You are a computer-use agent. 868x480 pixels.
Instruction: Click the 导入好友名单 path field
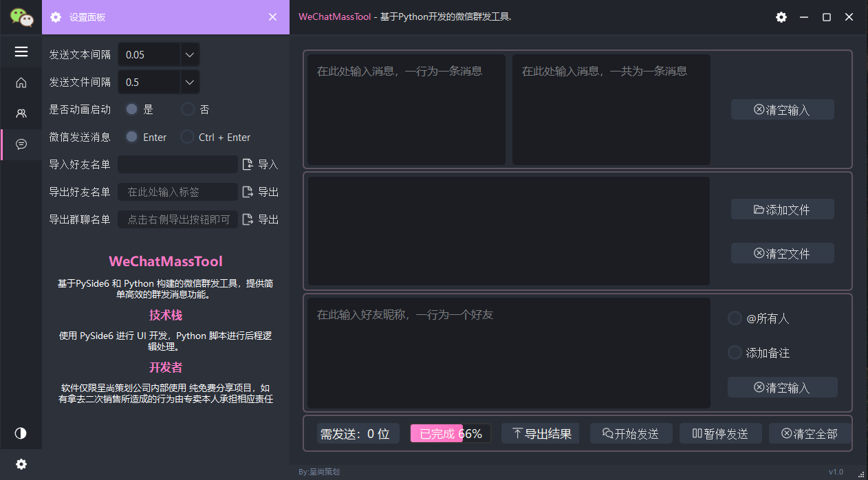(177, 164)
